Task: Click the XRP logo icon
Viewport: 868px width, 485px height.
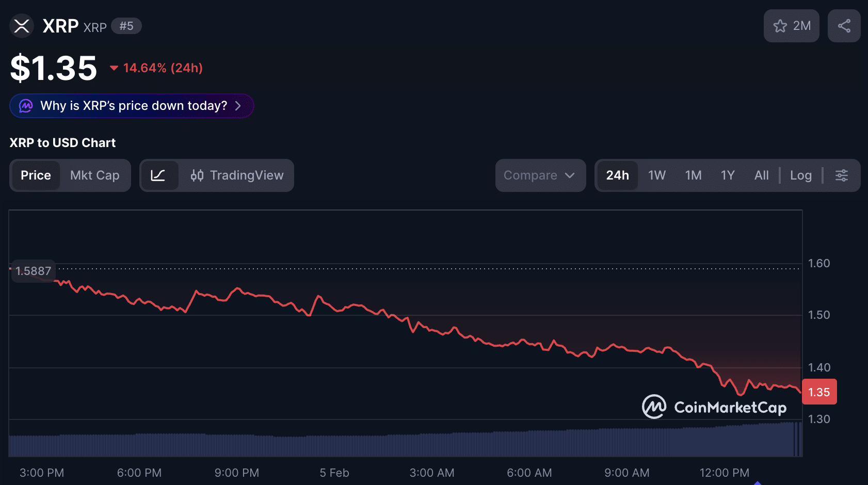Action: point(21,26)
